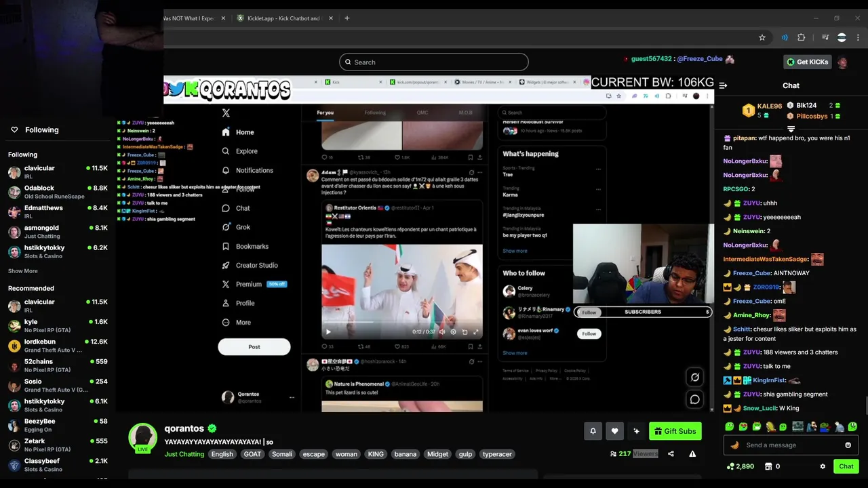Open BeeyBee channel in Recommended
The width and height of the screenshot is (868, 488).
(x=58, y=425)
